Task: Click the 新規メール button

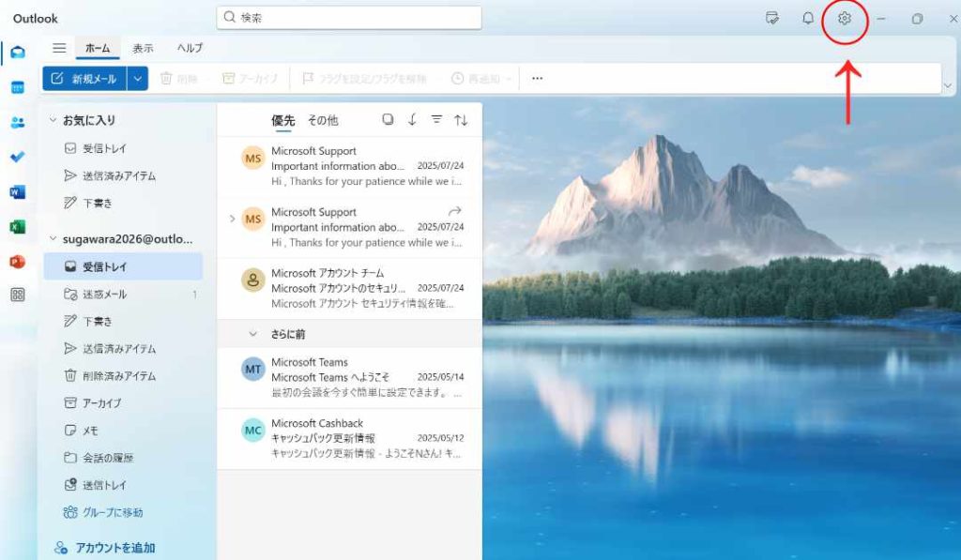Action: point(84,79)
